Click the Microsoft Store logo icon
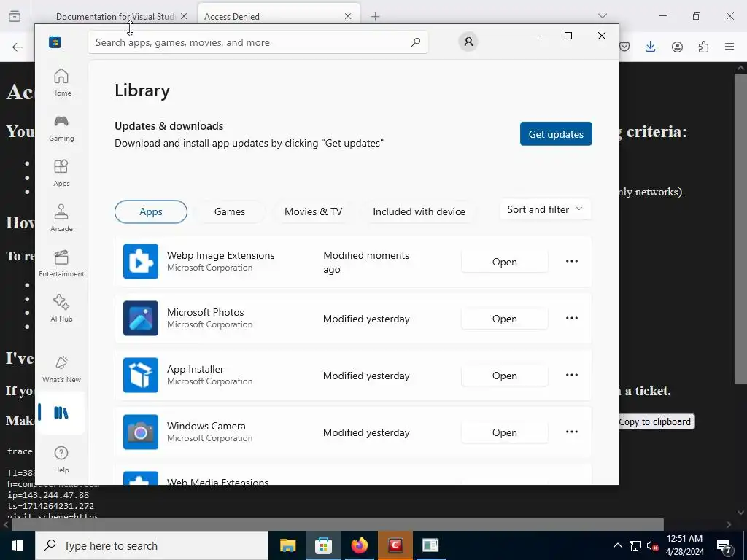The height and width of the screenshot is (560, 747). [x=55, y=42]
